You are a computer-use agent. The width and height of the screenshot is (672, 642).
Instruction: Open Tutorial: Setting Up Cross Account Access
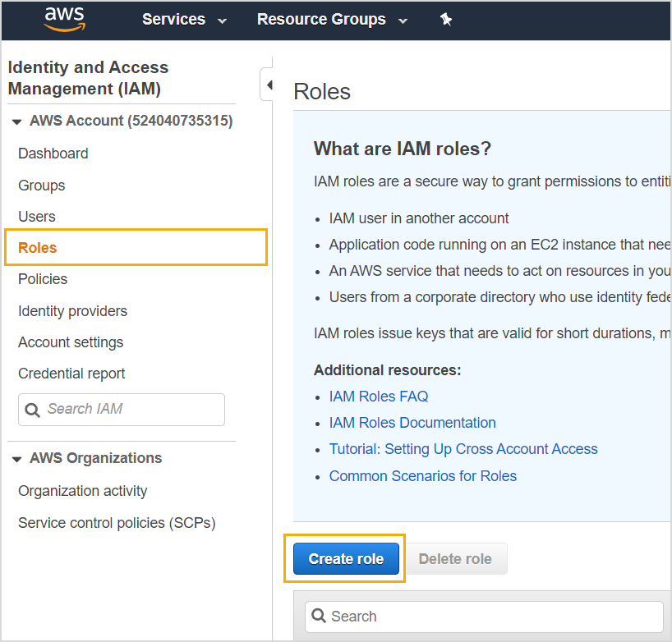pyautogui.click(x=463, y=449)
